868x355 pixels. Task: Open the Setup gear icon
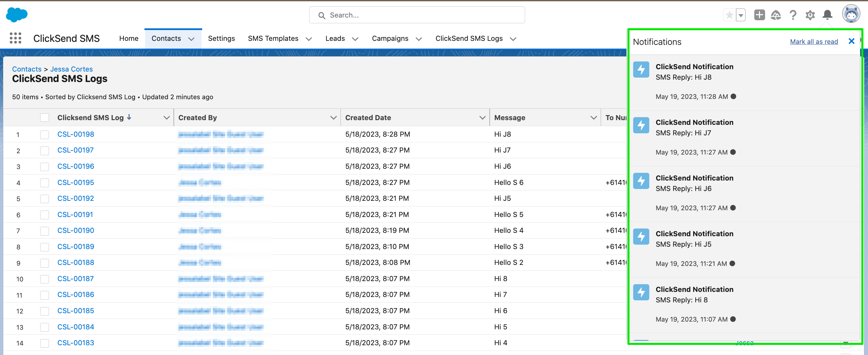pyautogui.click(x=810, y=15)
